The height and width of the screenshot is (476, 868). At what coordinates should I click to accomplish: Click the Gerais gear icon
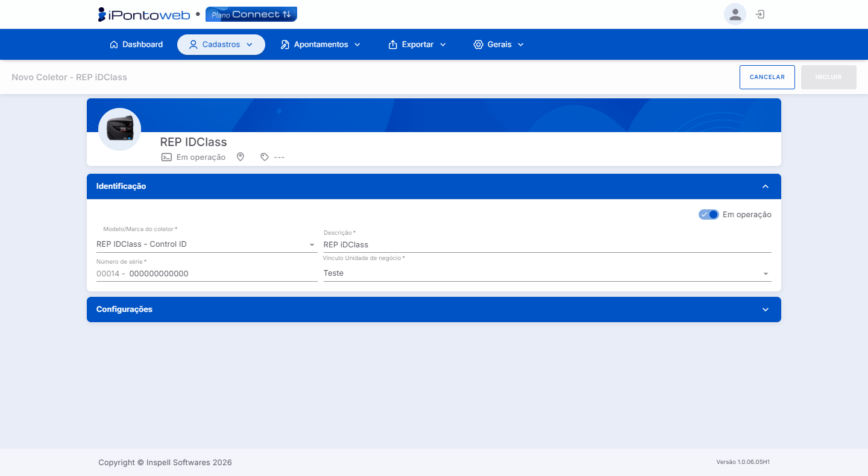(479, 45)
